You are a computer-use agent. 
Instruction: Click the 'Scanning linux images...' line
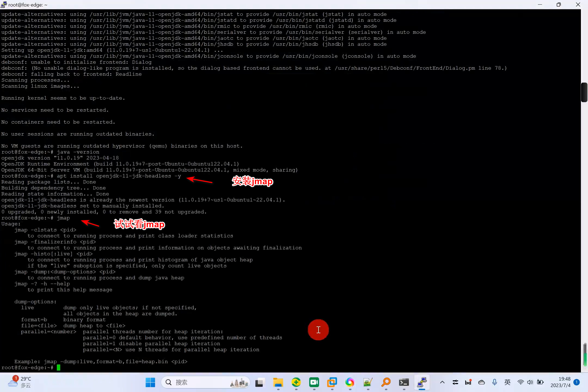[41, 86]
